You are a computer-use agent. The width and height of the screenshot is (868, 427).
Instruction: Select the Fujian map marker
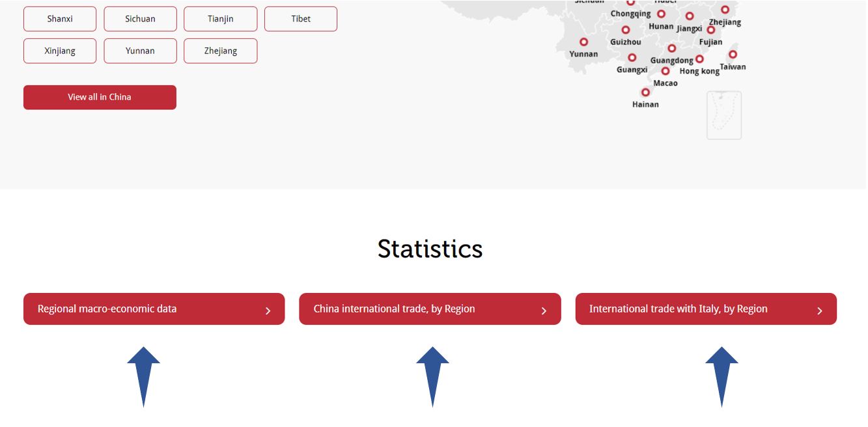tap(710, 30)
